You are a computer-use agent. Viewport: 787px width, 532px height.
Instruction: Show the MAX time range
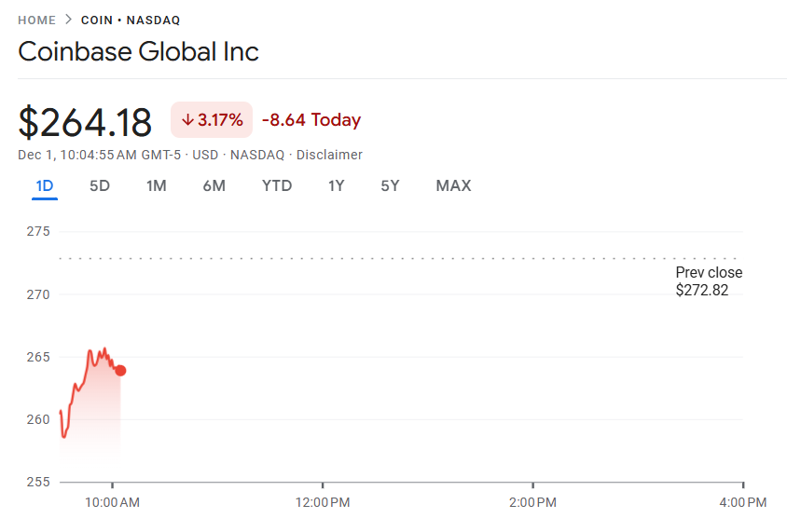coord(453,185)
